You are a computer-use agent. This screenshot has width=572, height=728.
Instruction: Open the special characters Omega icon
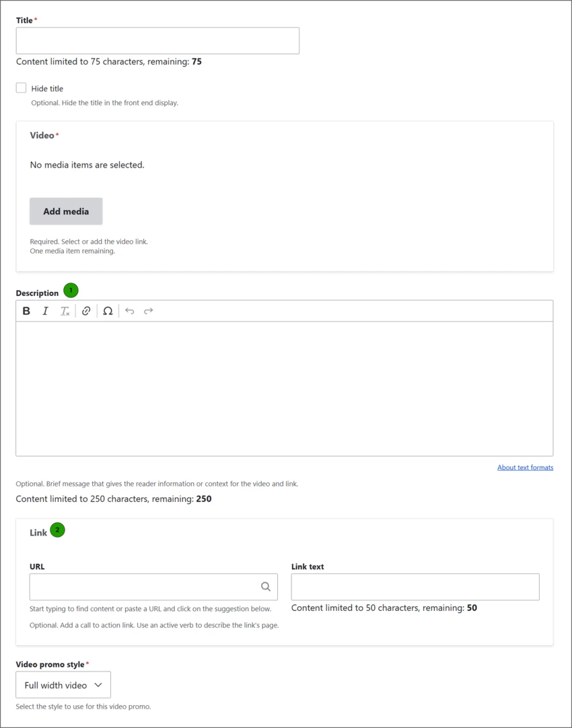coord(108,311)
